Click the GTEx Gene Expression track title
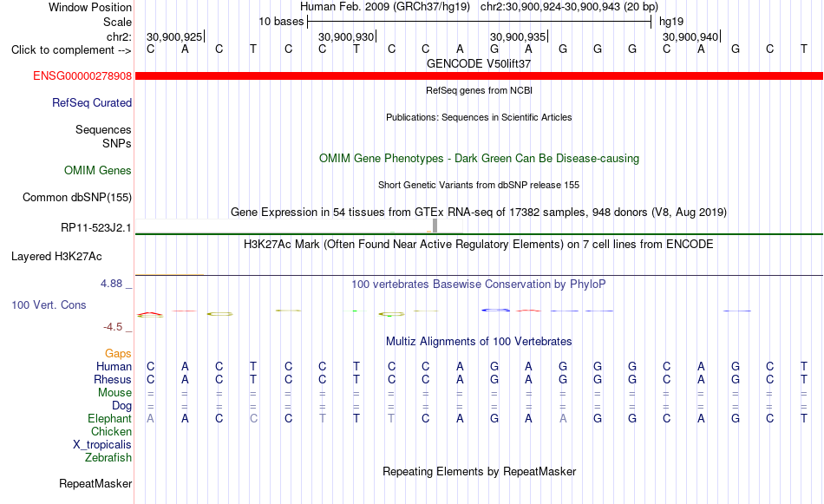The height and width of the screenshot is (504, 824). [x=479, y=213]
